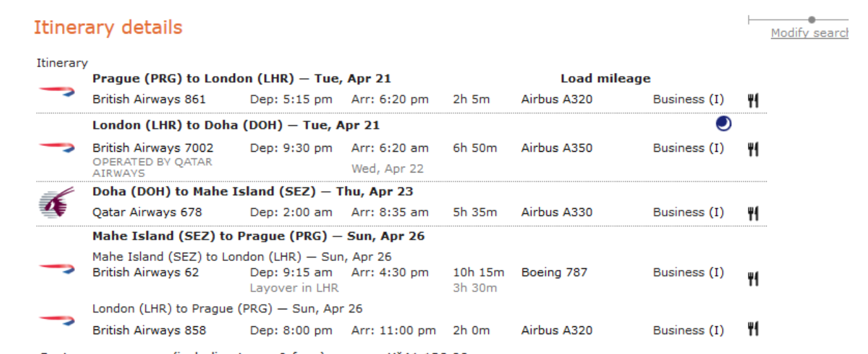This screenshot has height=354, width=868.
Task: Click the British Airways logo beside flight 861
Action: pos(56,91)
